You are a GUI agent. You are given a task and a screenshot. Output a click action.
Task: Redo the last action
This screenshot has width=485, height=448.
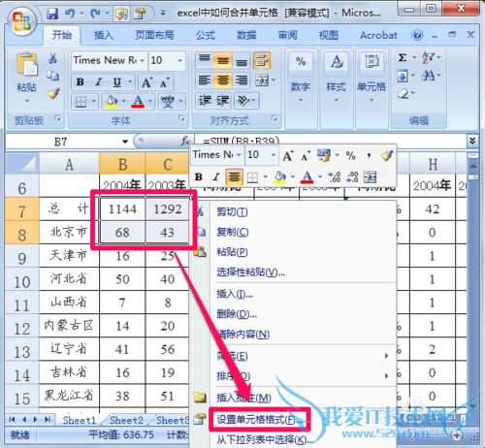click(95, 14)
